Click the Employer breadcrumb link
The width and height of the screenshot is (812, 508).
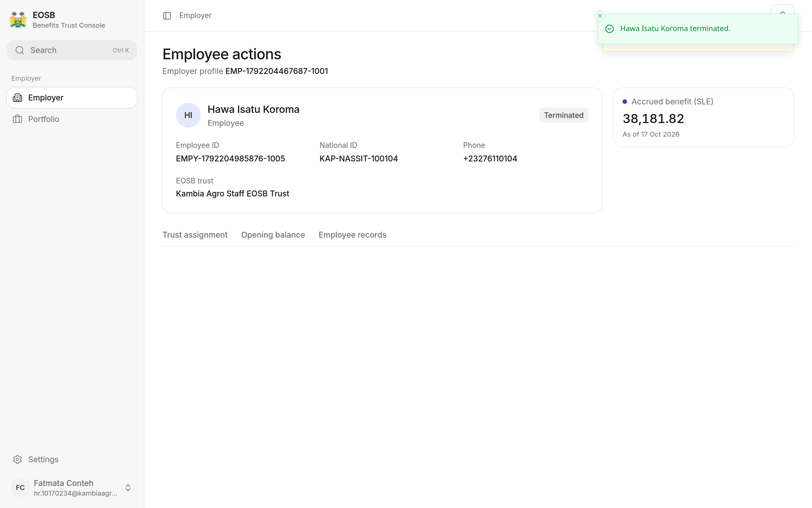pyautogui.click(x=195, y=16)
